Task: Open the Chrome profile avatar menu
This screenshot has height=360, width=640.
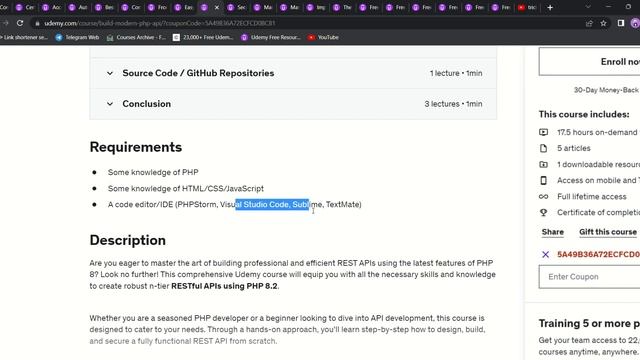Action: 635,23
